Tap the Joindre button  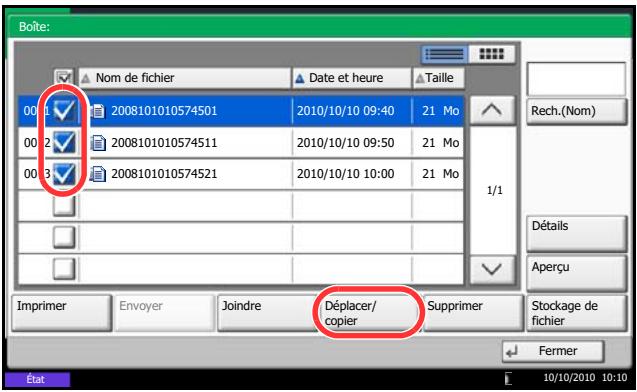[x=267, y=313]
